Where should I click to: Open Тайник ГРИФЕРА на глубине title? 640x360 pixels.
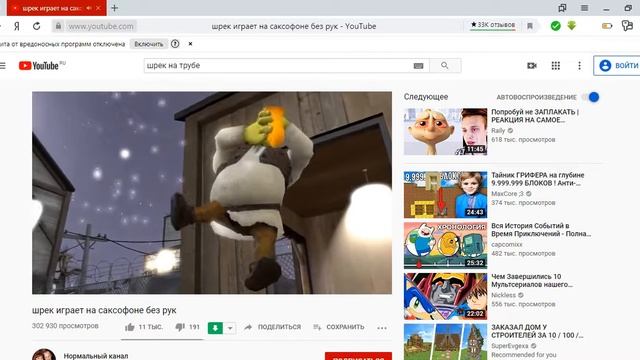(x=538, y=179)
